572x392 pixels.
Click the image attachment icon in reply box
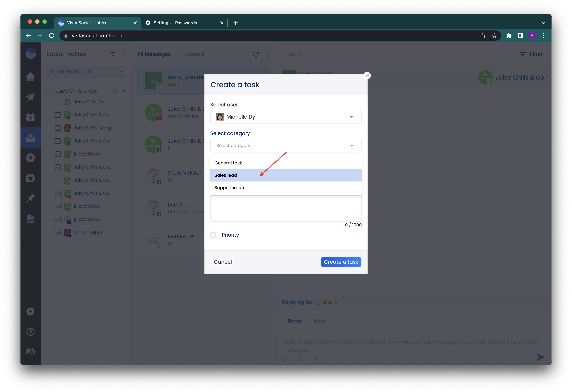[x=315, y=358]
